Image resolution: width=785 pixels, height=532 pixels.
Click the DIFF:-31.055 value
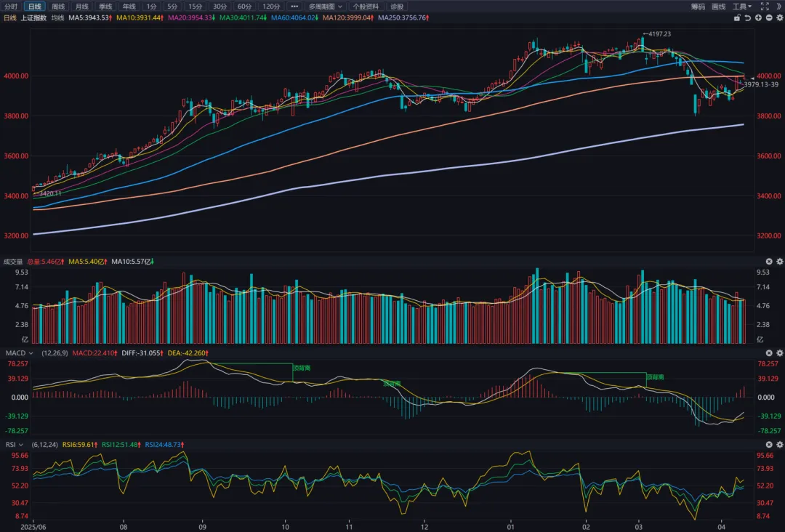142,352
